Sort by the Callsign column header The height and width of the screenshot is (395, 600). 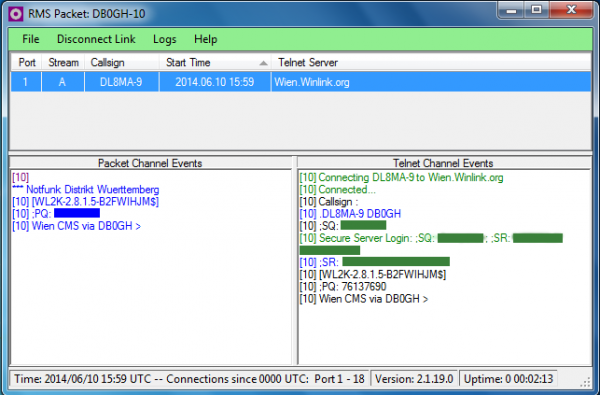point(122,62)
